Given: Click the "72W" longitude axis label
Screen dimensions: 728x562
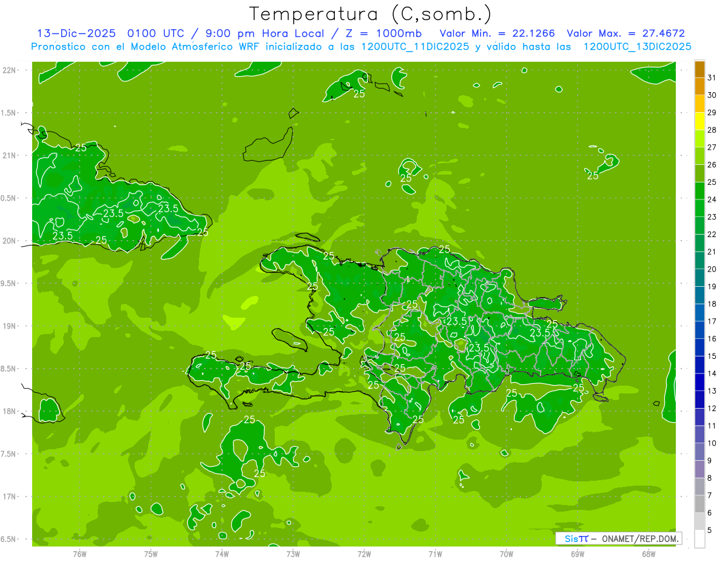Looking at the screenshot, I should click(364, 554).
